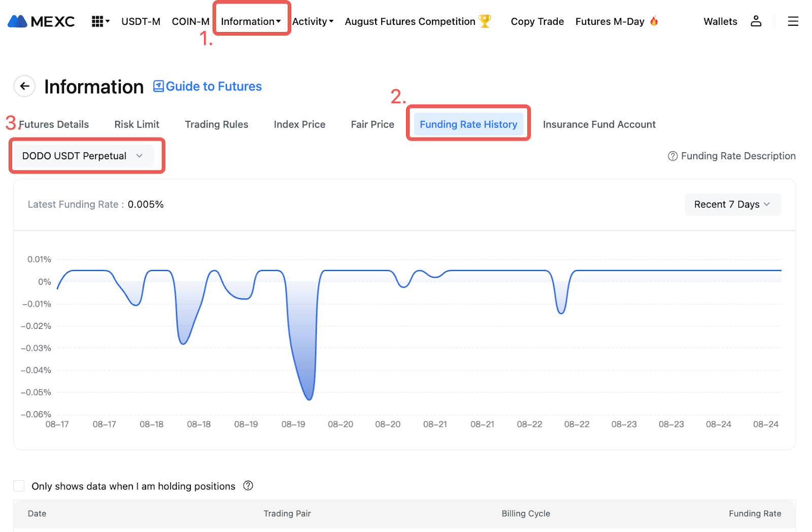Open the Index Price tab
The image size is (812, 532).
click(x=299, y=124)
